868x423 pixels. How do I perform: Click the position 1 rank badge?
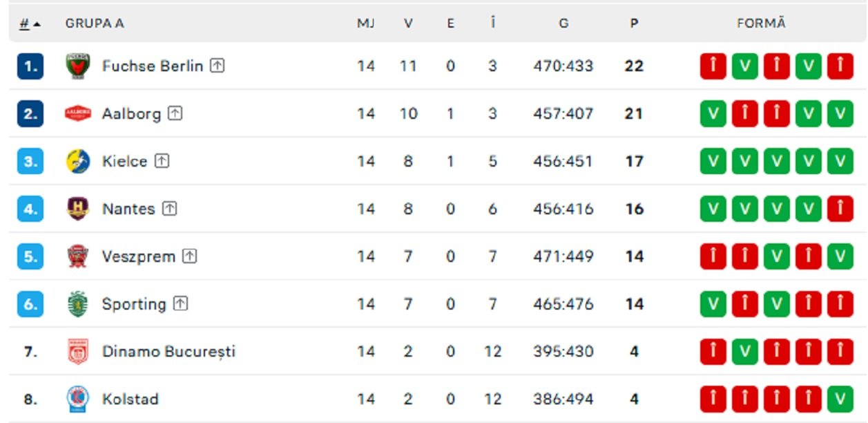pos(30,66)
